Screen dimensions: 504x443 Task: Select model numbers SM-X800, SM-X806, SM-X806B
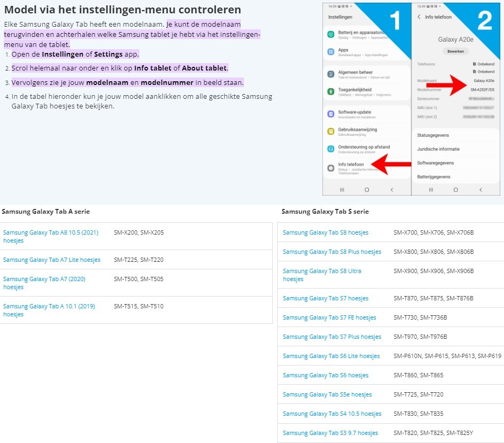coord(434,252)
